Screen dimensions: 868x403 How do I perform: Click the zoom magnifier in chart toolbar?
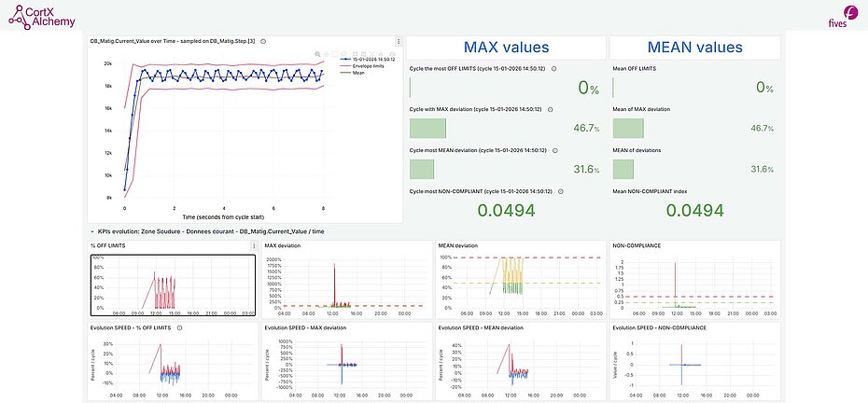[x=317, y=54]
